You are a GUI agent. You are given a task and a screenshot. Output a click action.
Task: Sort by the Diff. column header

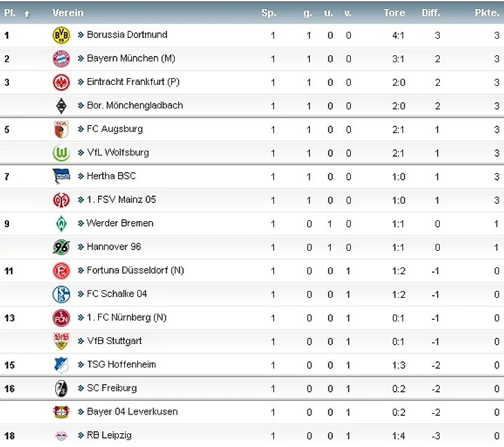(431, 12)
